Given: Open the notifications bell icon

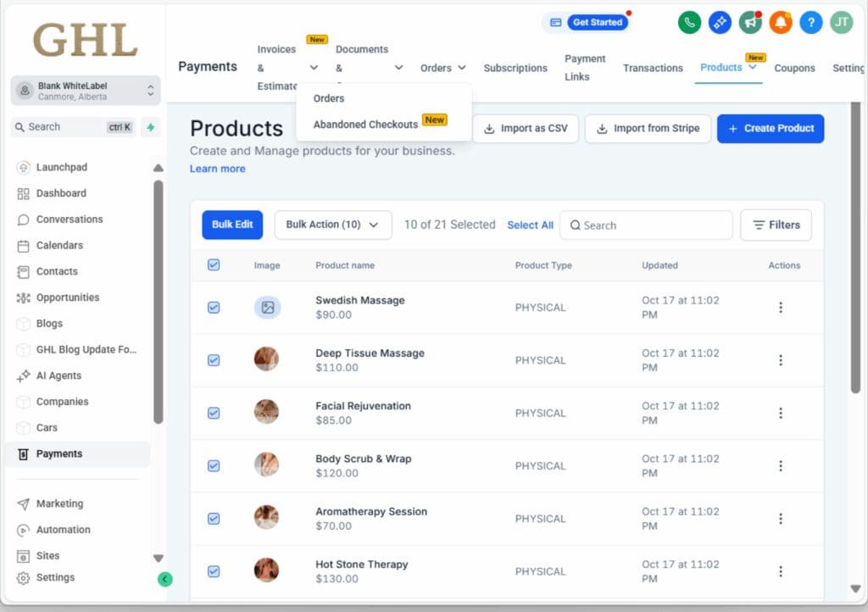Looking at the screenshot, I should (x=780, y=22).
